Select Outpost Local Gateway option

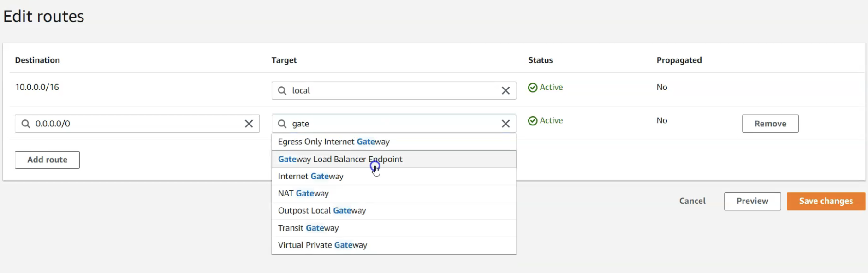pos(321,211)
